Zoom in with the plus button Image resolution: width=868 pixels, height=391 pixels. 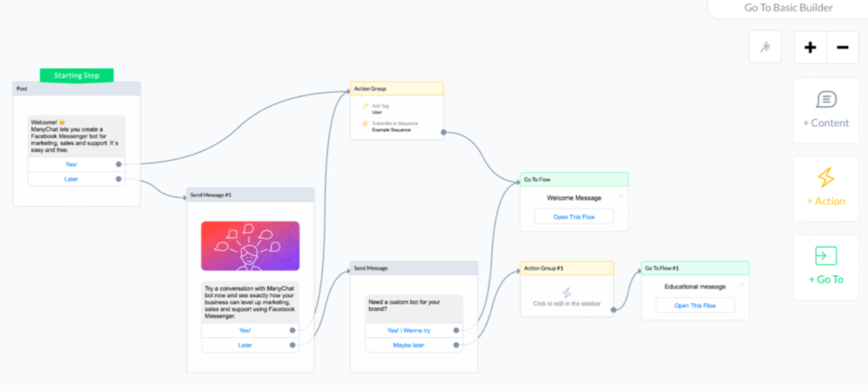pyautogui.click(x=810, y=47)
